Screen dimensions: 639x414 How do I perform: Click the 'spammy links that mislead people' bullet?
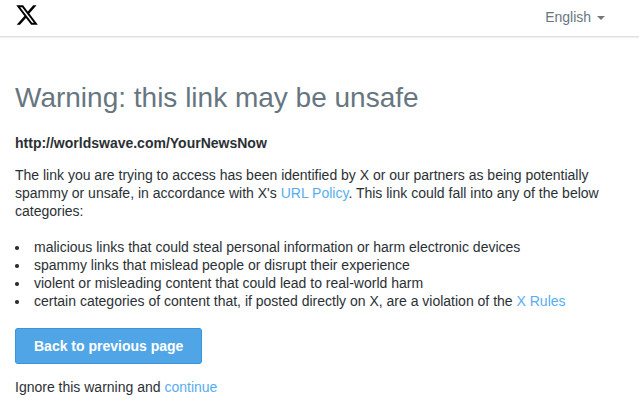pos(222,265)
